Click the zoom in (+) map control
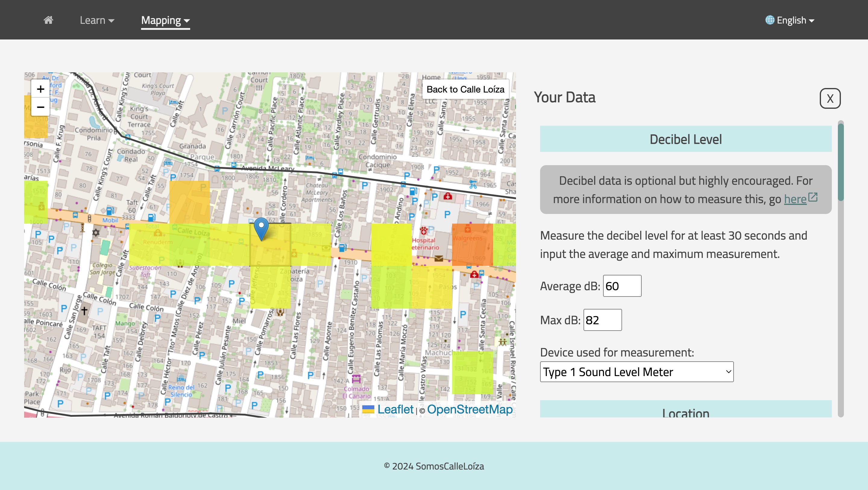This screenshot has width=868, height=490. [41, 89]
